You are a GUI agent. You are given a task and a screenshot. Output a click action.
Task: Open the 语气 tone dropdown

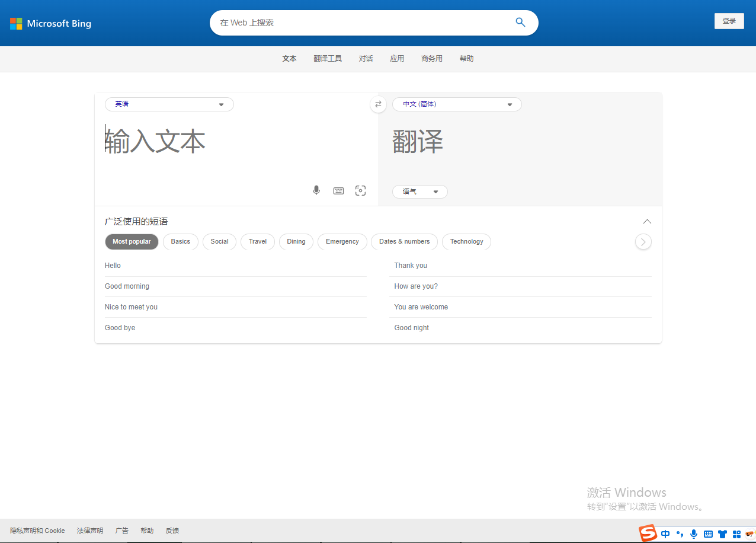point(420,191)
